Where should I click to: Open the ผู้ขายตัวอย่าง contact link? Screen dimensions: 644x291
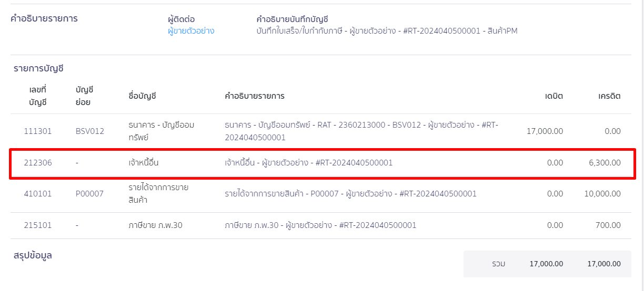pyautogui.click(x=191, y=31)
